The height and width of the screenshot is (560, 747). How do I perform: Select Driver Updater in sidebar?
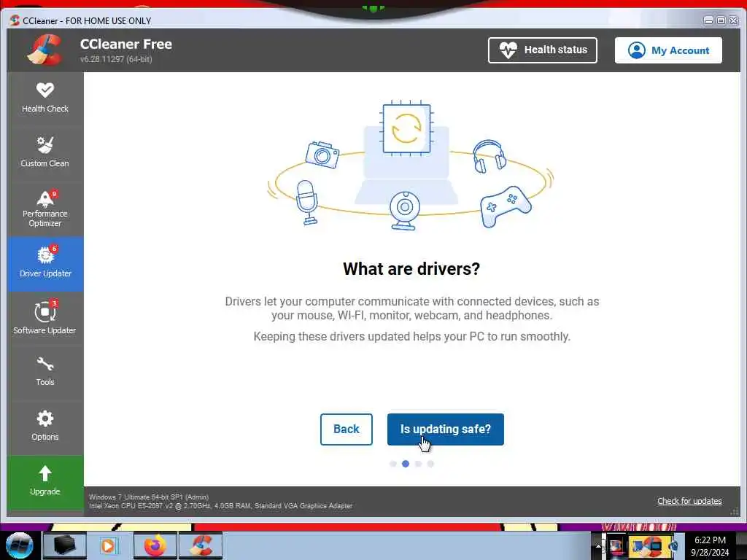(x=45, y=264)
